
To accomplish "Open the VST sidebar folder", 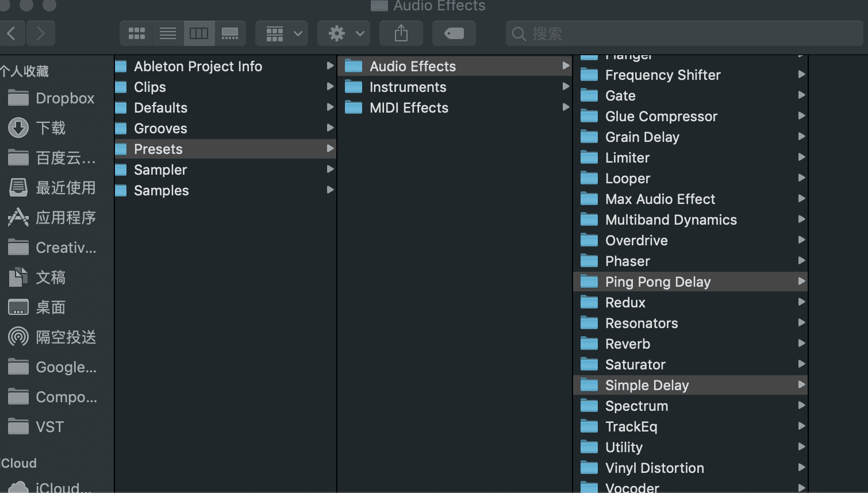I will (36, 427).
